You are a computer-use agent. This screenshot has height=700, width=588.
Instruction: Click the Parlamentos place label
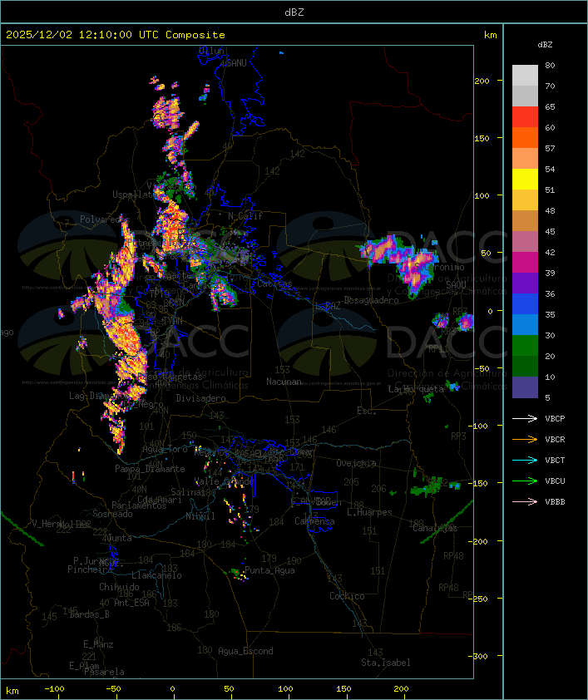139,505
